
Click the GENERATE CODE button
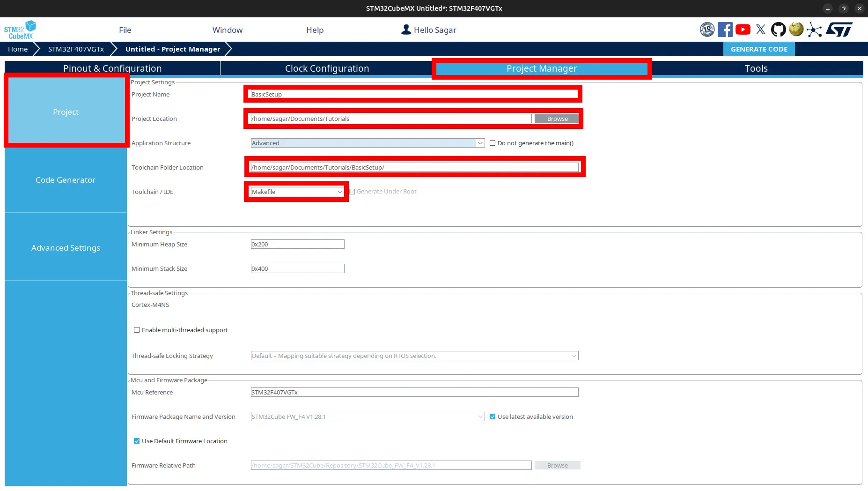[x=759, y=49]
